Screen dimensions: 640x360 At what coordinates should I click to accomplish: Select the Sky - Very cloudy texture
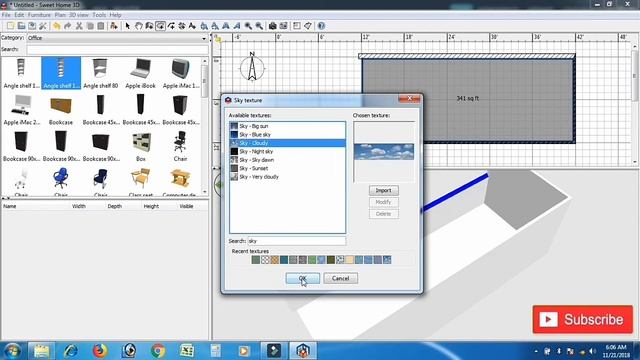(287, 177)
